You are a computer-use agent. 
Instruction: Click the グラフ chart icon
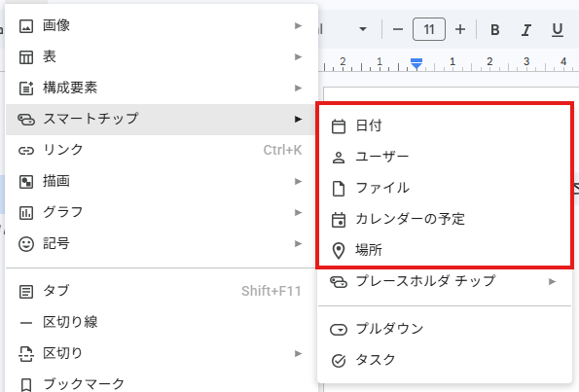[x=26, y=213]
